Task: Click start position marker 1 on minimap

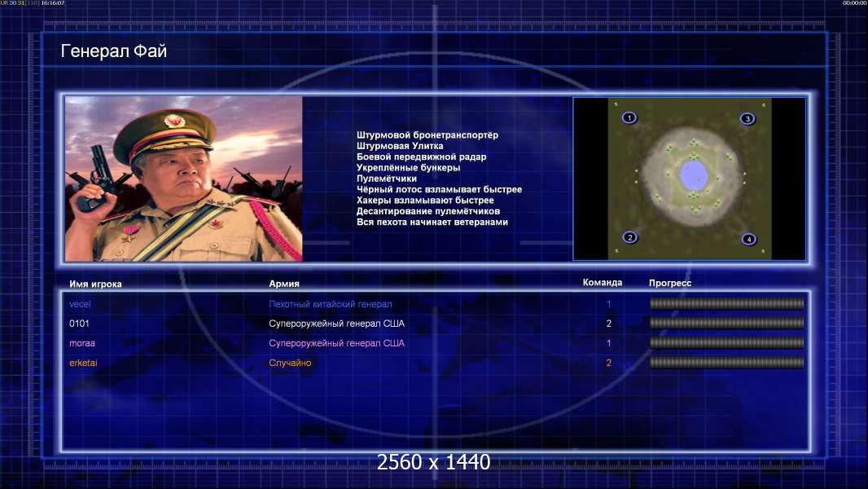Action: point(629,118)
